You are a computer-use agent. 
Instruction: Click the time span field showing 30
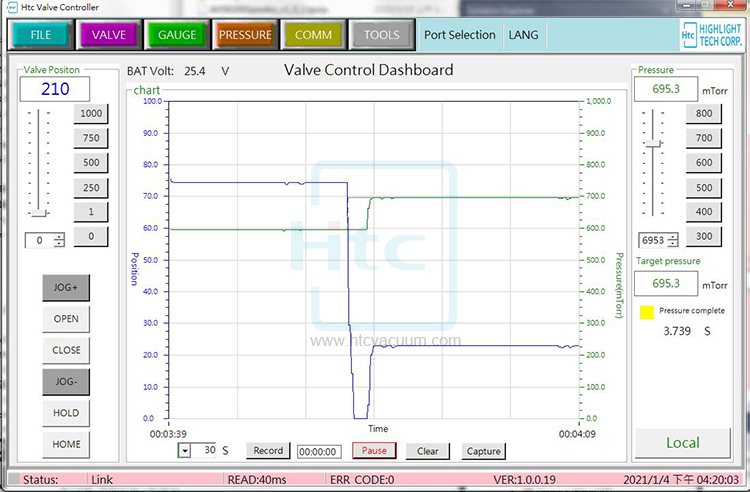coord(204,450)
